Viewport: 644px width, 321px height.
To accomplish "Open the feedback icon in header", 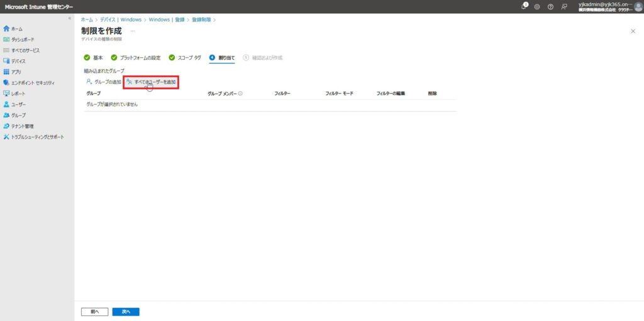I will coord(563,6).
